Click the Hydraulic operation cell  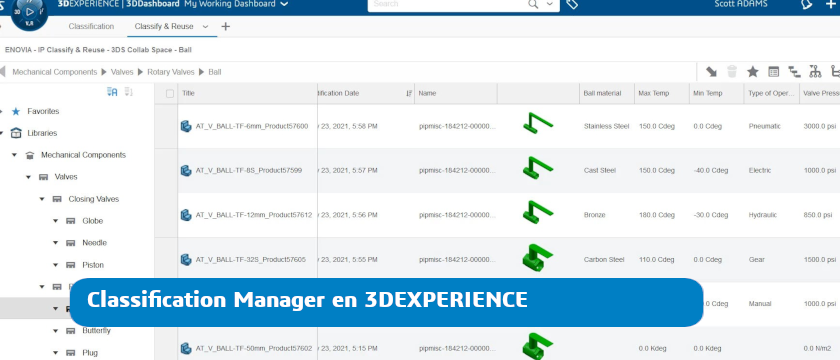(x=763, y=215)
